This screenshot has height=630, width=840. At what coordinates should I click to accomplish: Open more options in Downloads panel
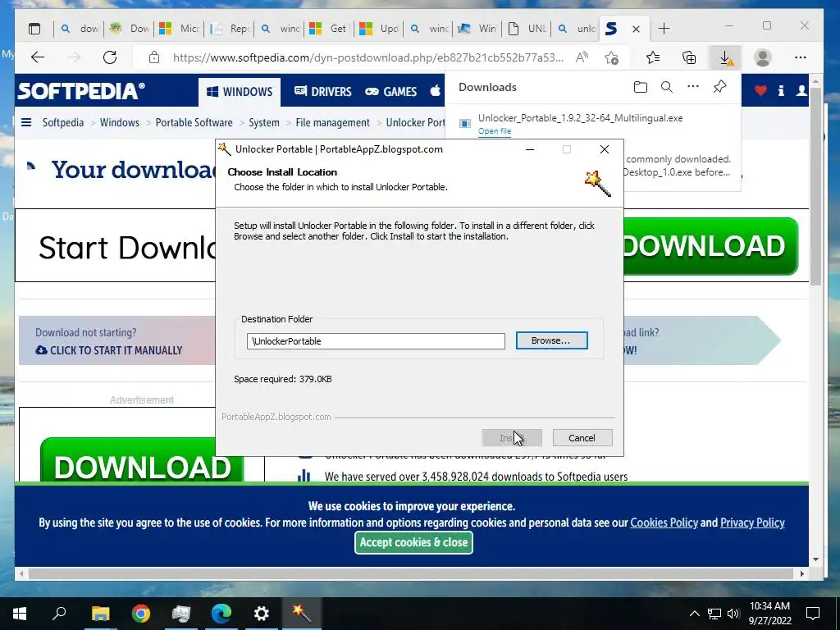692,86
